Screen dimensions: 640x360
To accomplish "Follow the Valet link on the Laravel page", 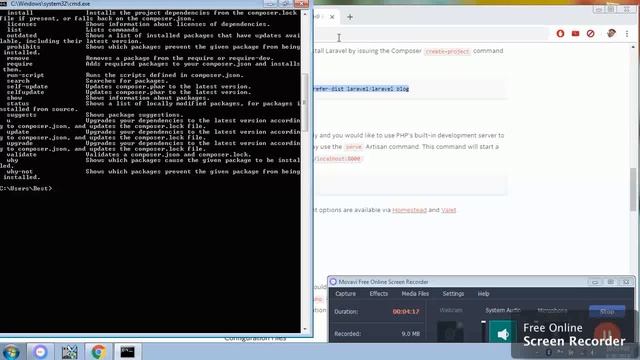I will pos(448,210).
